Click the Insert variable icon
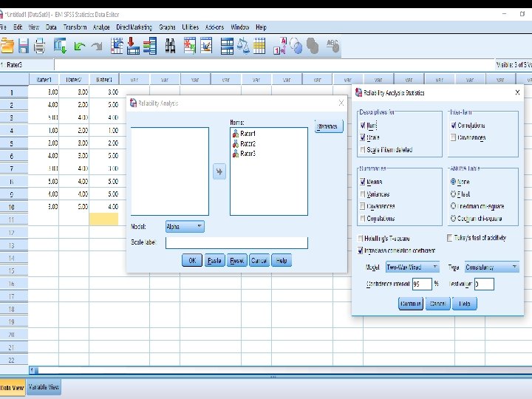 coord(206,46)
